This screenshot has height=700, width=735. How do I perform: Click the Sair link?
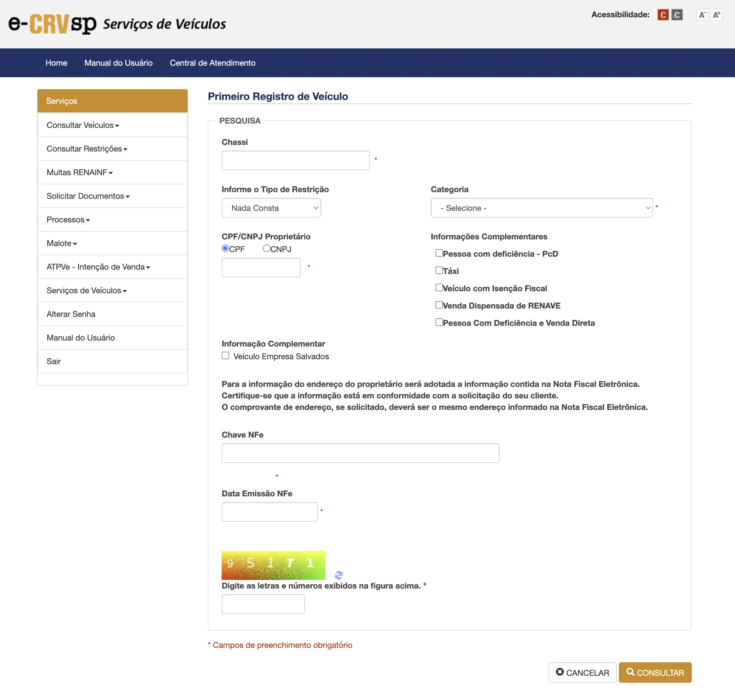[53, 361]
